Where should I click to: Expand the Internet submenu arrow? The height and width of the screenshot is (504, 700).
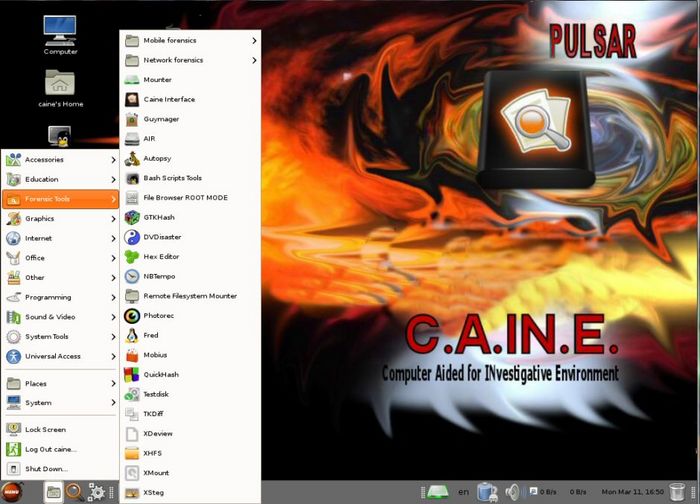(x=113, y=238)
